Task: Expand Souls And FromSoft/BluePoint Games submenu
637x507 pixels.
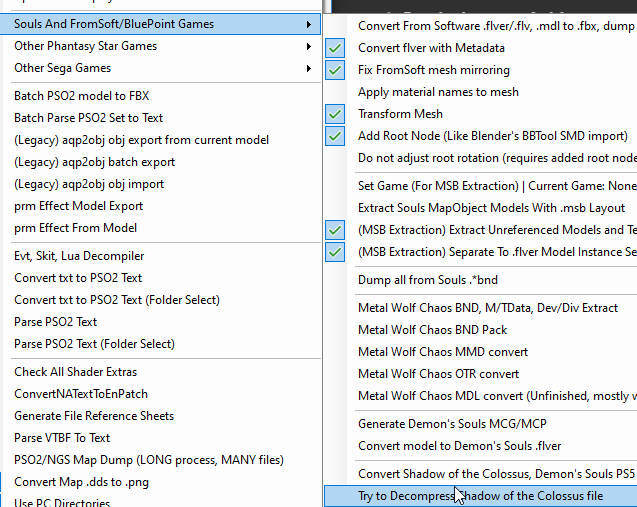Action: (160, 23)
